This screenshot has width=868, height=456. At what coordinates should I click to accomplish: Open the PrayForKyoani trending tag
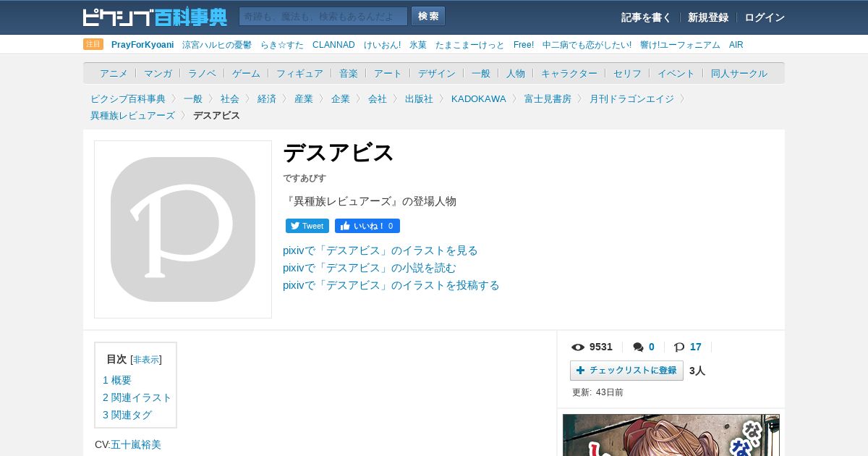pos(142,45)
